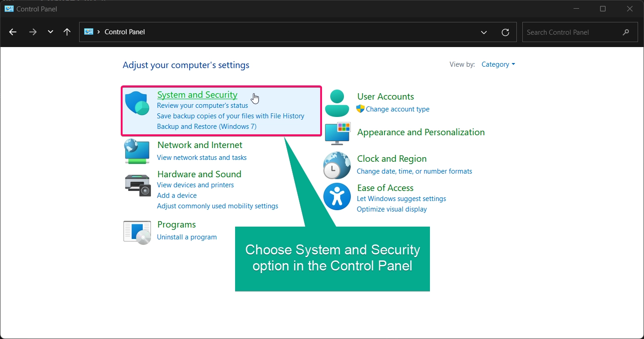Open Save backup copies with File History
Screen dimensions: 644x339
(x=231, y=116)
